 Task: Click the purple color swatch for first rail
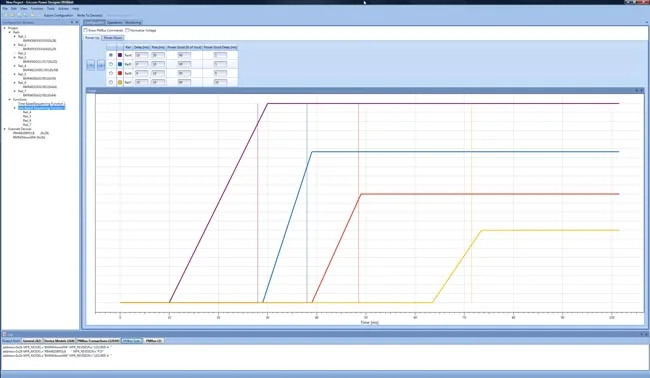click(x=120, y=55)
